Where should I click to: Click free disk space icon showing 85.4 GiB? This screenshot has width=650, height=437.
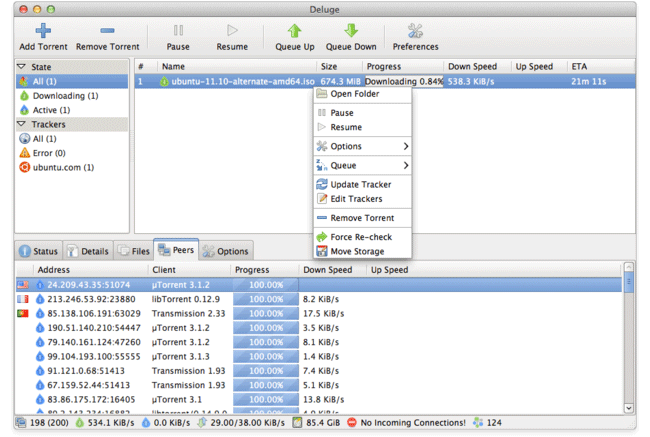pos(297,422)
